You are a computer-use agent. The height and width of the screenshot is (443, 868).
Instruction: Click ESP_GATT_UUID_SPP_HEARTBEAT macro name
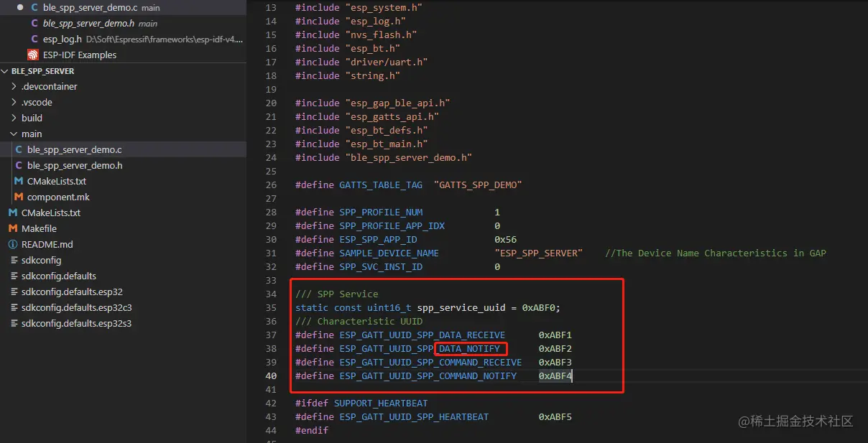coord(414,416)
